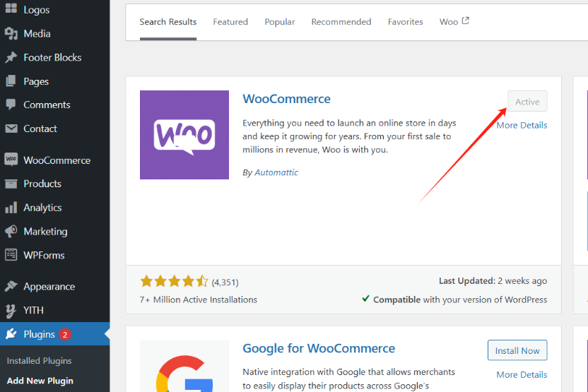Click the YITH logo icon
This screenshot has height=392, width=588.
point(11,310)
